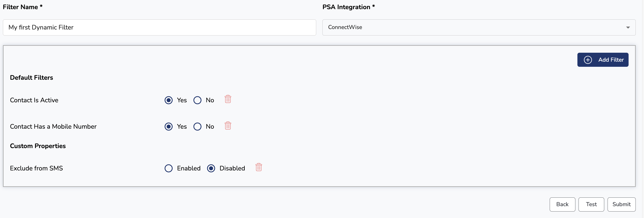Delete the Contact Is Active filter
Image resolution: width=644 pixels, height=218 pixels.
[228, 99]
